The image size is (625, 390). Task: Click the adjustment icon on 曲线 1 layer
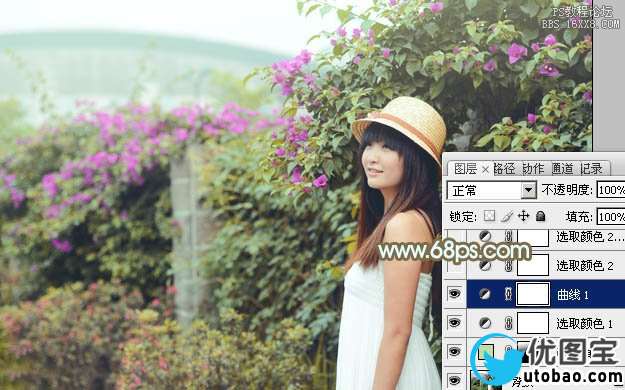(485, 294)
